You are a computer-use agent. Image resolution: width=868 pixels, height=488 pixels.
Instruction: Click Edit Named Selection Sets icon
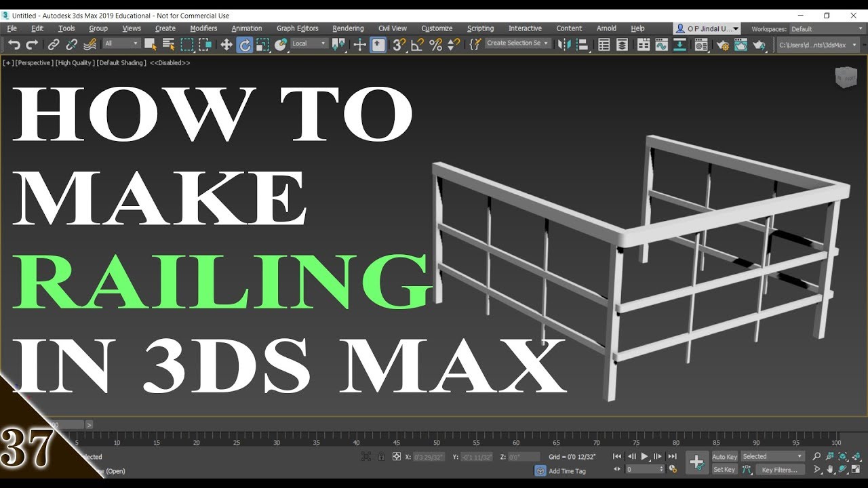475,45
